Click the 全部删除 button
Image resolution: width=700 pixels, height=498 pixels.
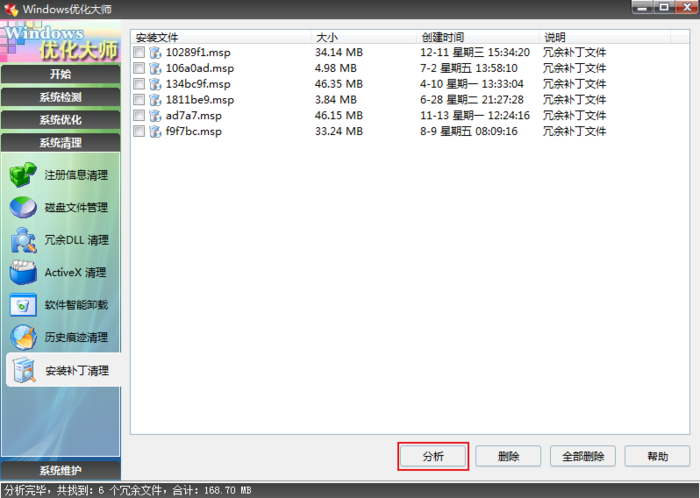[583, 456]
